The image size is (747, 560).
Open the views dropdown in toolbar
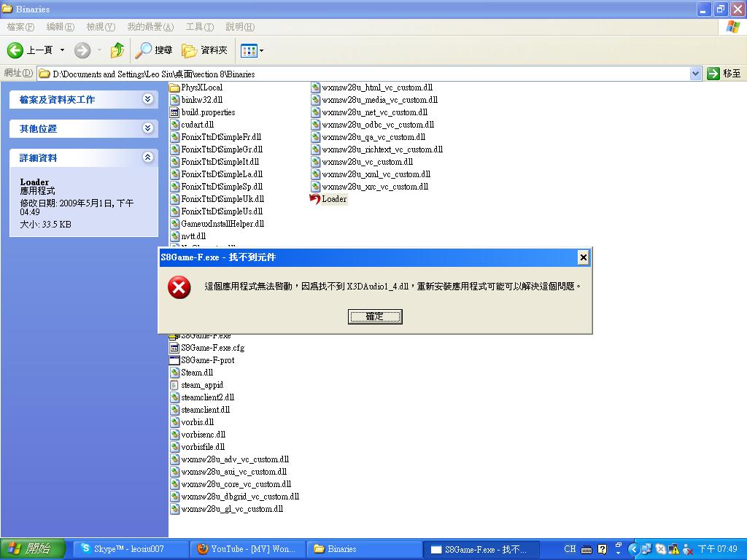252,50
